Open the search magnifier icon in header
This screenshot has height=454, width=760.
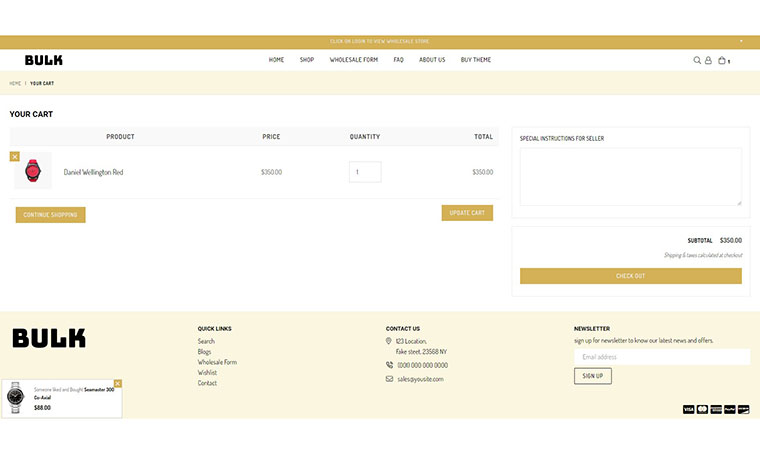[x=697, y=60]
